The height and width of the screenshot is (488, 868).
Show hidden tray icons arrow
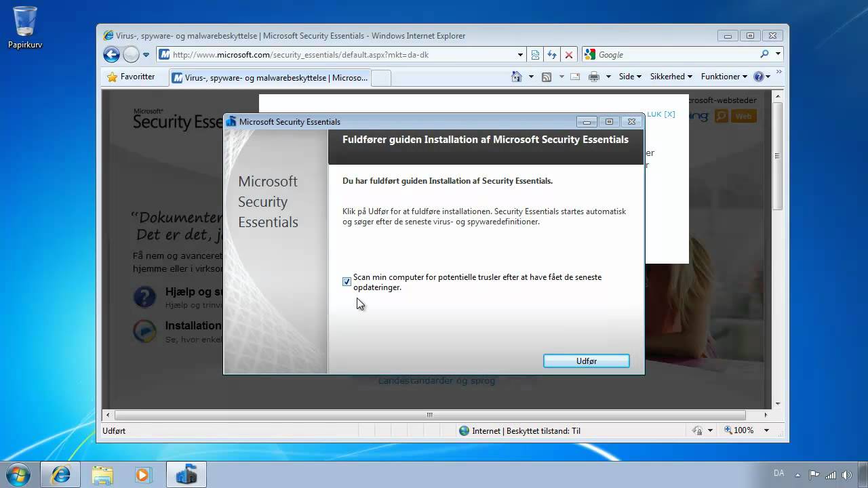[798, 474]
